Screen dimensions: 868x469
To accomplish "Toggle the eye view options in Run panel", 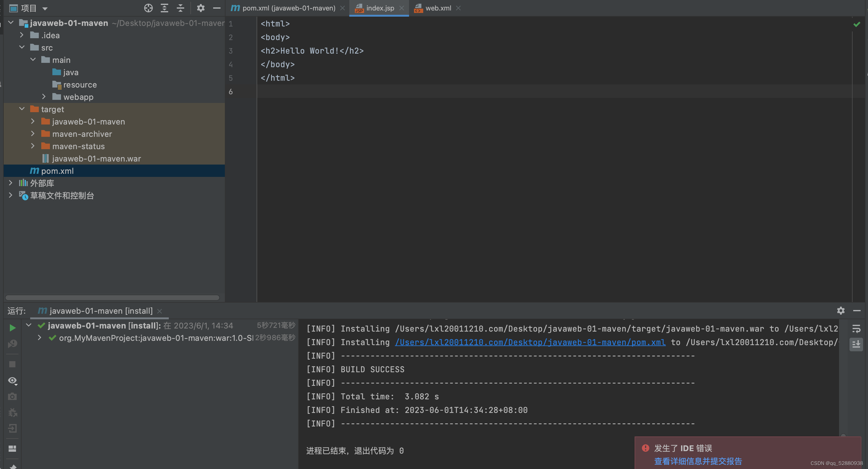I will click(x=12, y=381).
